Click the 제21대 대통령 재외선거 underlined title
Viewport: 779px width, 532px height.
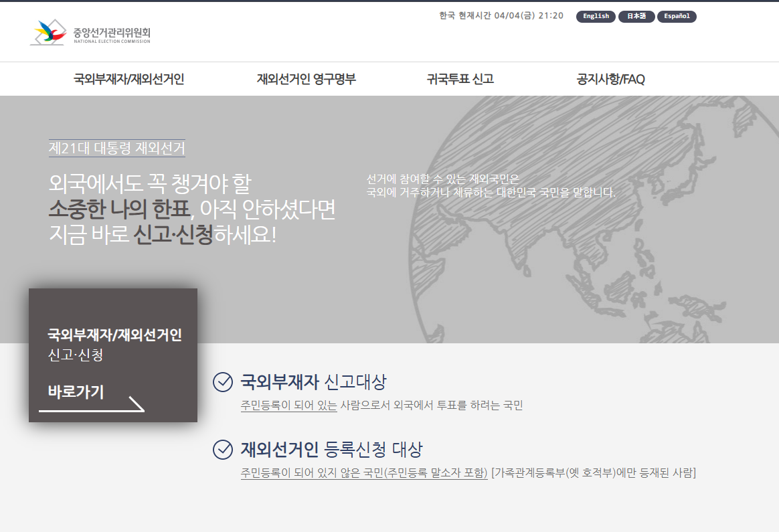pos(116,148)
